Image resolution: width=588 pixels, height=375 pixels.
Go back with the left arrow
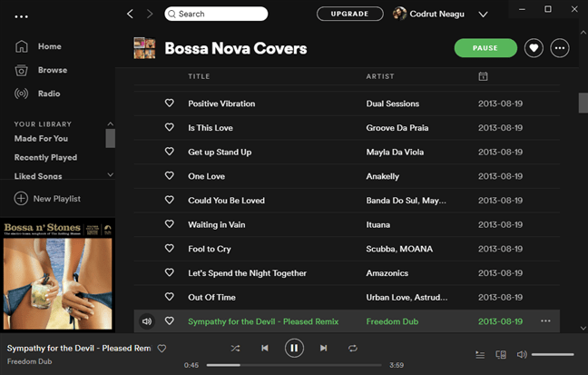130,14
